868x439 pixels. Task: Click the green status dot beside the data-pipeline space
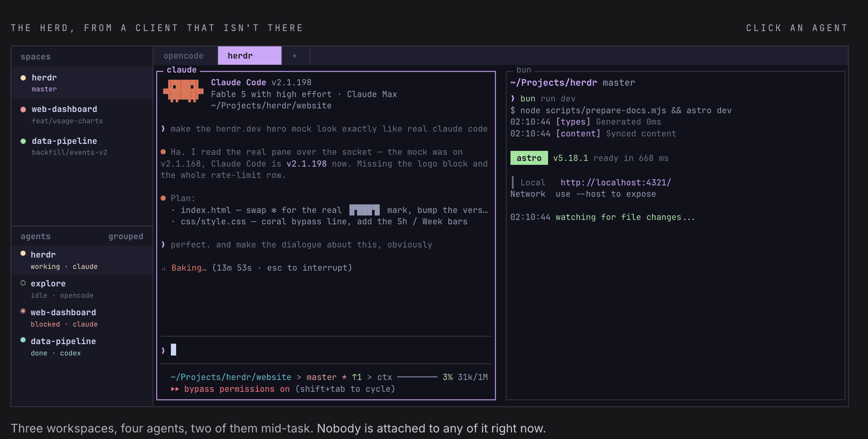[x=23, y=141]
